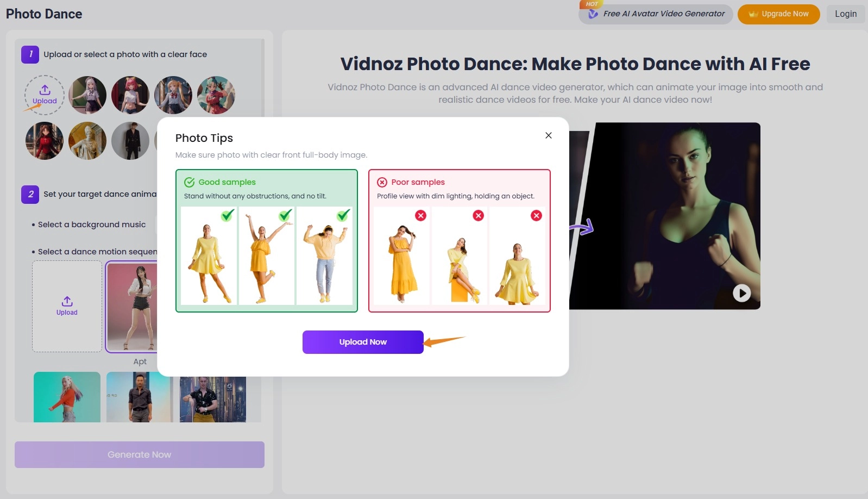
Task: Select the man in black suit avatar
Action: pos(130,141)
